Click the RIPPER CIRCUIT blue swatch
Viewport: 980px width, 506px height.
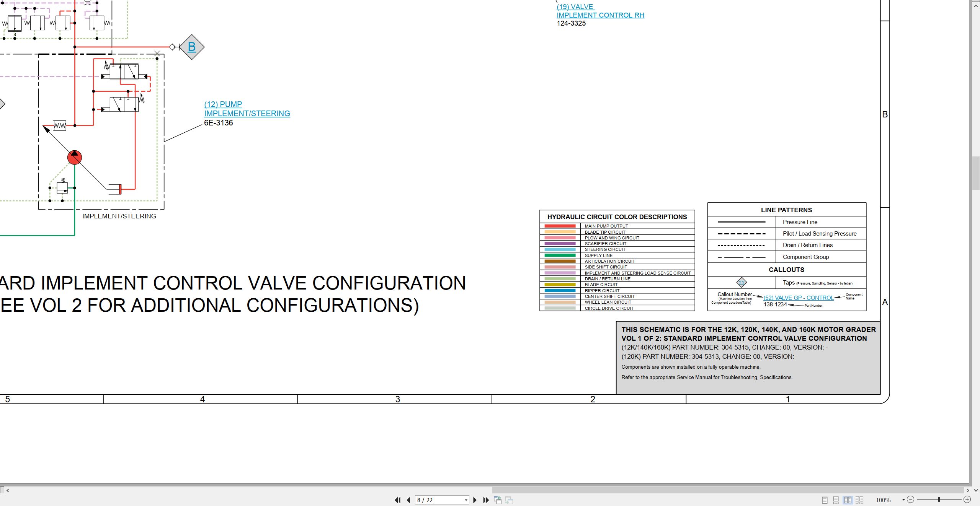click(560, 290)
